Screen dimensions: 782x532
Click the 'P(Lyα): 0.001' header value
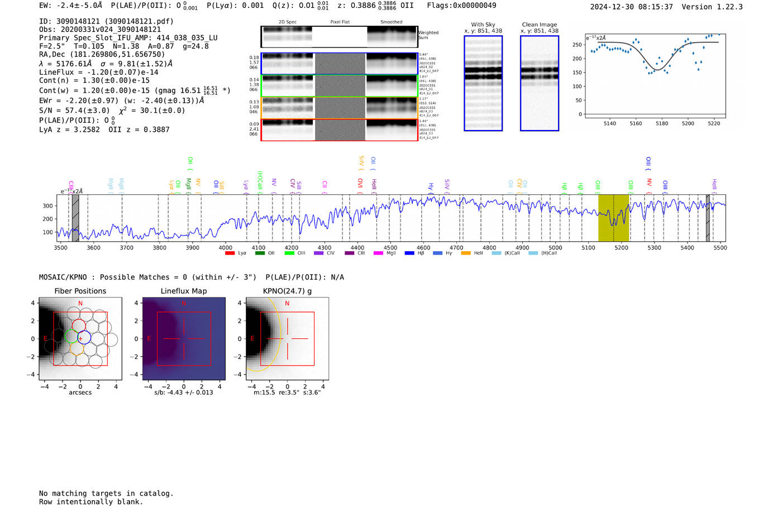(x=235, y=6)
